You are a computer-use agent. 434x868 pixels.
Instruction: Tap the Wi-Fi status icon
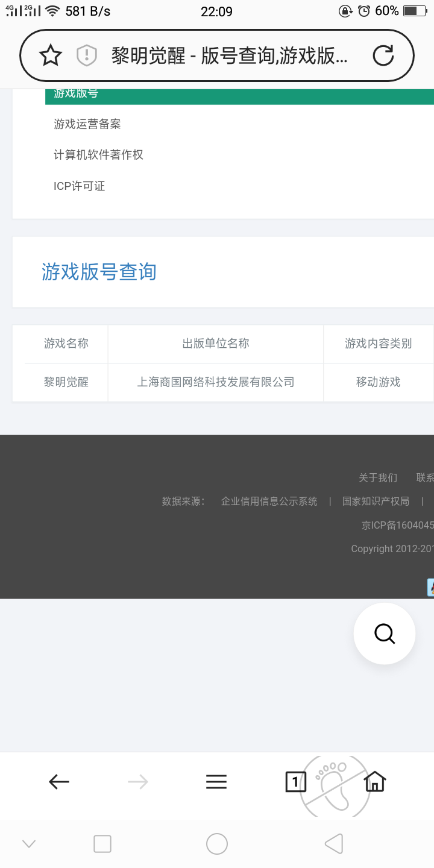[53, 11]
